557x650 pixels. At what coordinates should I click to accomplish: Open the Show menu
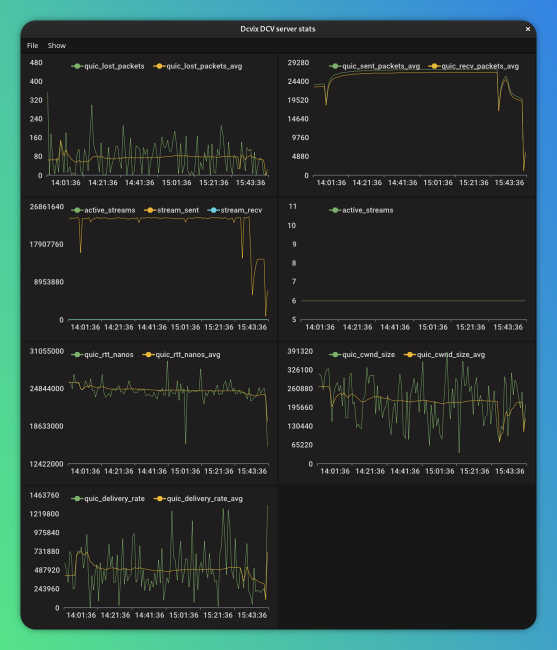(56, 46)
